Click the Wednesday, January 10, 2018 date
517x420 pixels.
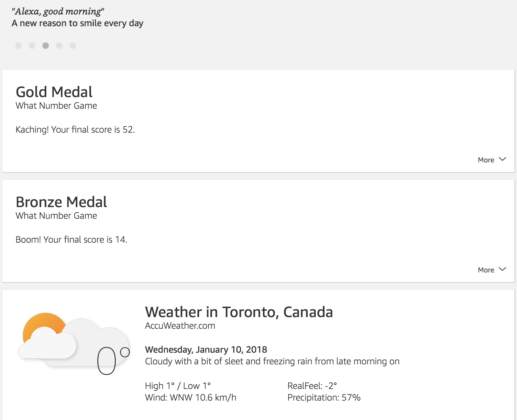point(206,350)
